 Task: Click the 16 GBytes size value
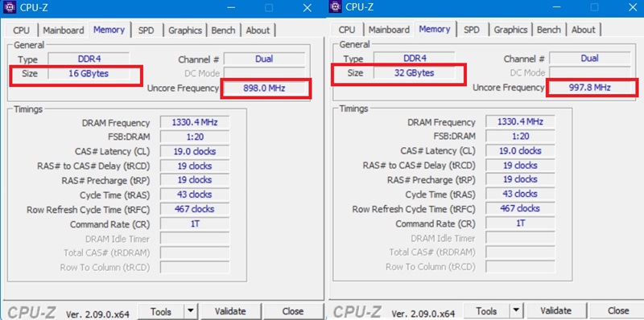pos(89,73)
